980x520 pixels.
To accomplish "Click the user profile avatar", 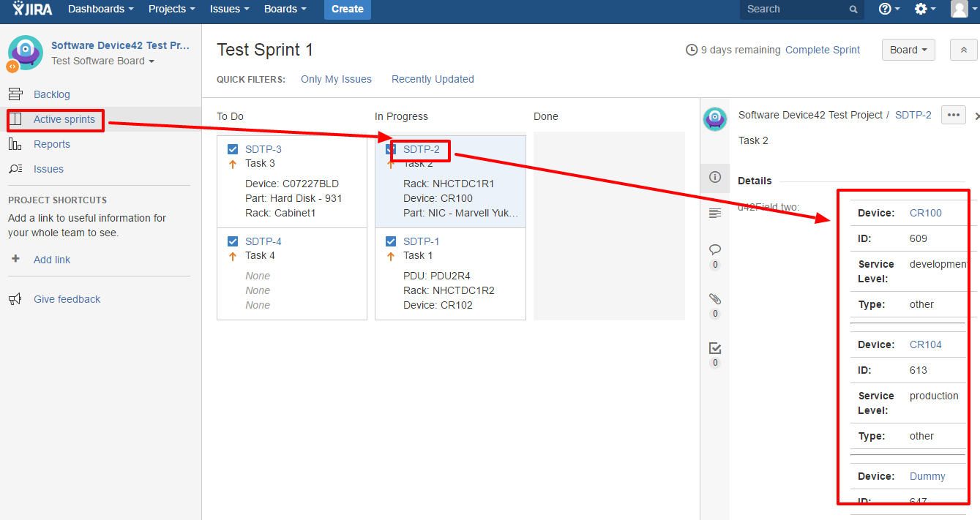I will point(959,9).
